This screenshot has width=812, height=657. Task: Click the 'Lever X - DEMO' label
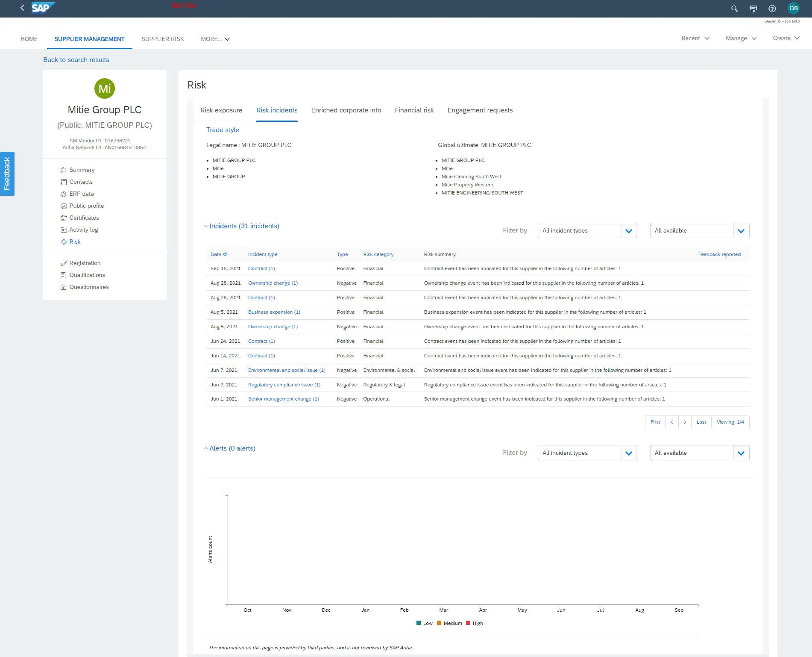[781, 21]
